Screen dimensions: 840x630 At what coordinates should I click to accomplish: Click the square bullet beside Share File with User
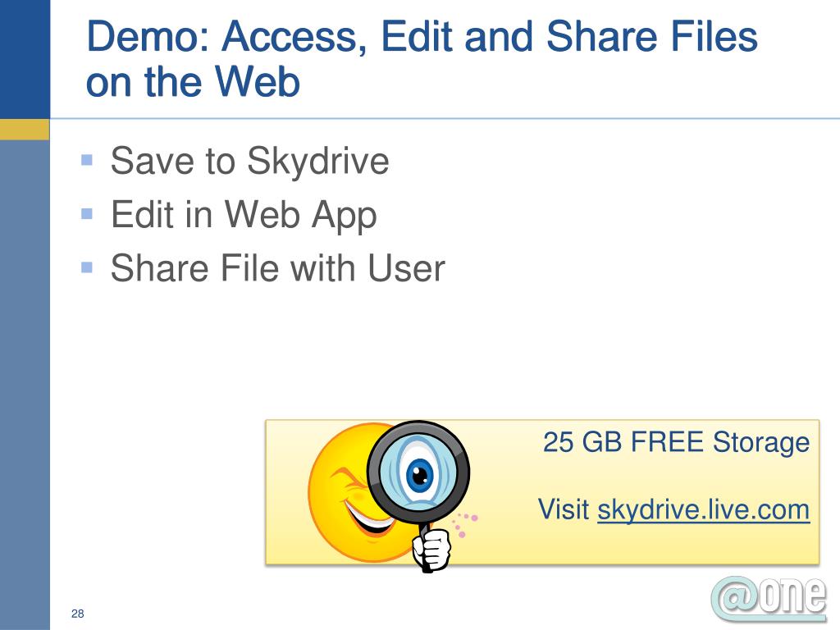click(x=87, y=267)
